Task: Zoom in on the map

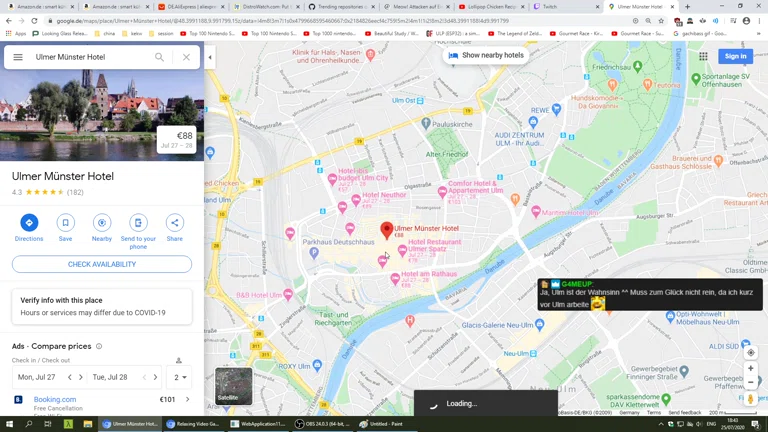Action: [x=751, y=369]
